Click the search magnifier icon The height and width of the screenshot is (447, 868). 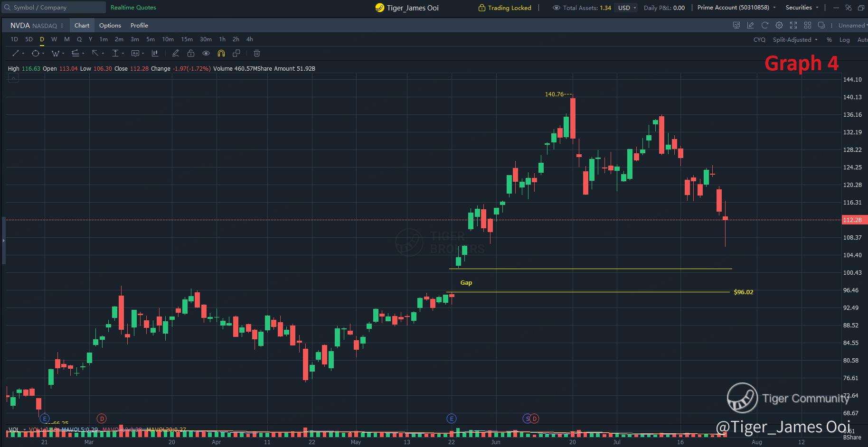pyautogui.click(x=7, y=8)
